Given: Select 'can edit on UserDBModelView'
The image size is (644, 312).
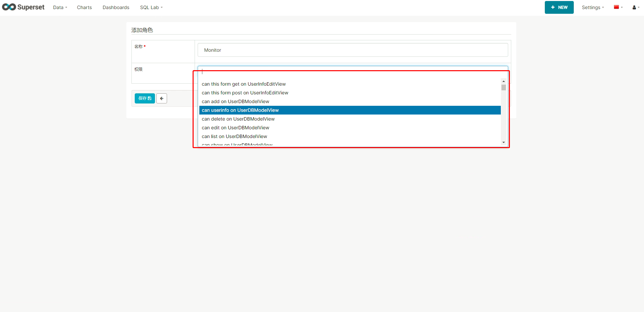Looking at the screenshot, I should pos(350,128).
